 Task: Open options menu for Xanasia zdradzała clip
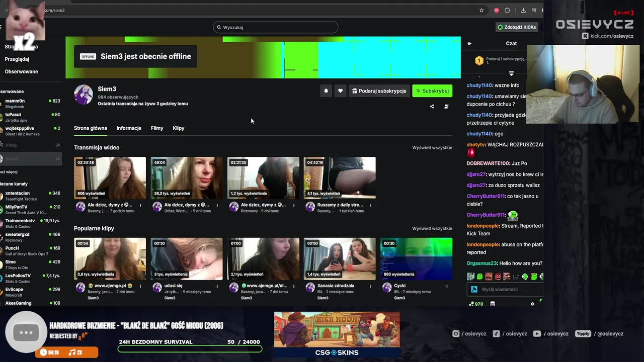click(370, 286)
